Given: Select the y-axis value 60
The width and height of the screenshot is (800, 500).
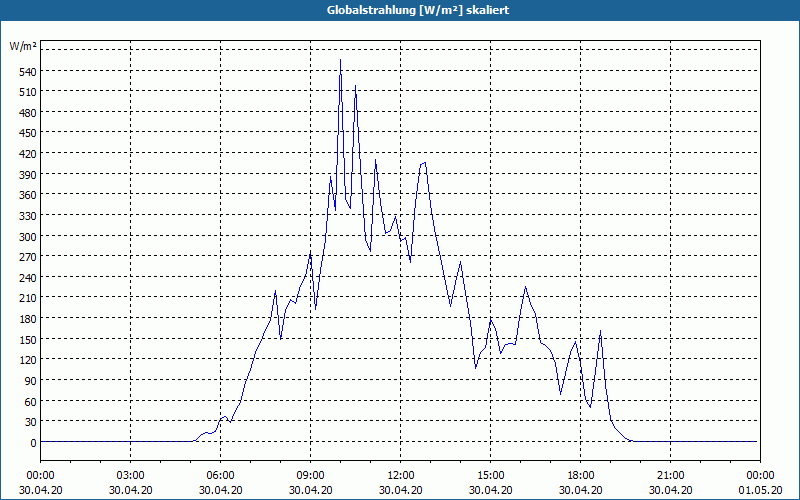Looking at the screenshot, I should (31, 402).
